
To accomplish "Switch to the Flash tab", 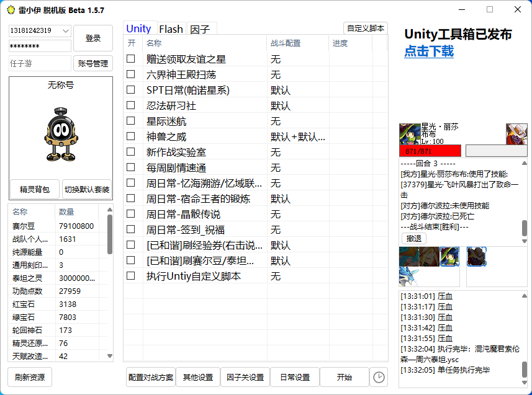I will pos(171,29).
